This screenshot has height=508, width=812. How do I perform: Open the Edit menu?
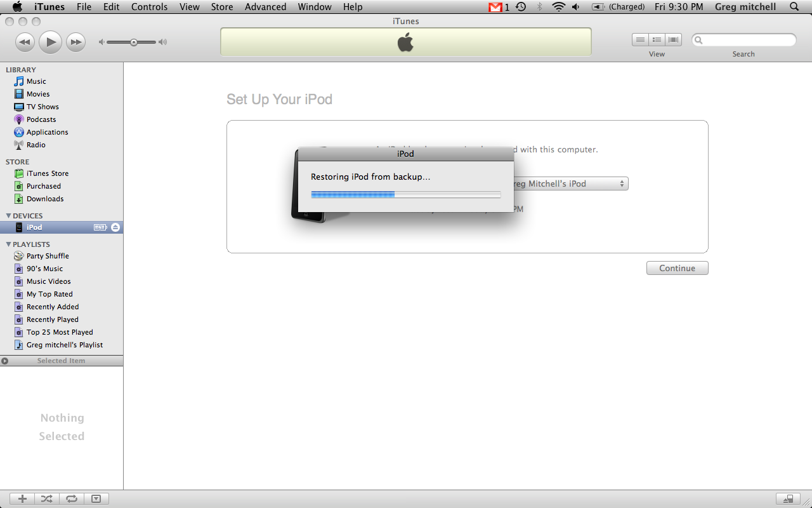(111, 7)
